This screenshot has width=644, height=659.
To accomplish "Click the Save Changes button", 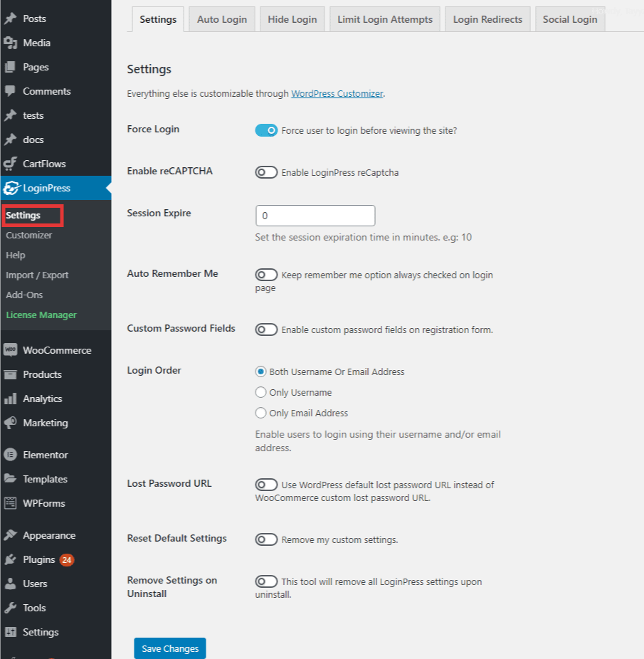I will tap(170, 648).
